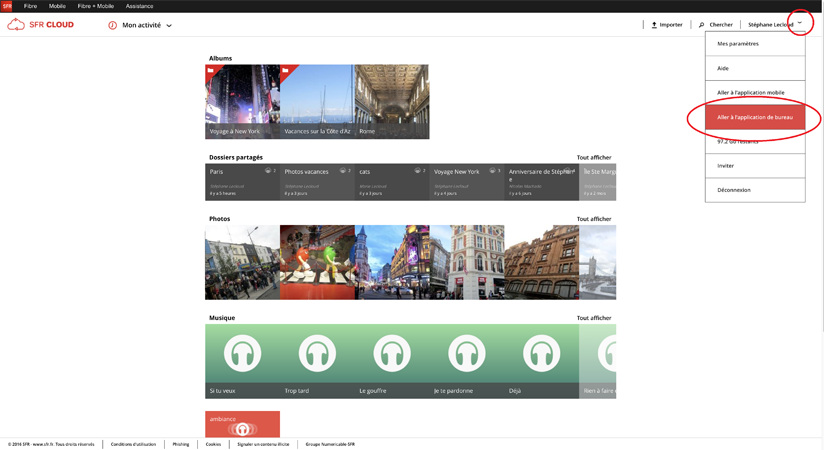Image resolution: width=824 pixels, height=450 pixels.
Task: Collapse the Stéphane Lecloud user menu arrow
Action: click(x=799, y=23)
